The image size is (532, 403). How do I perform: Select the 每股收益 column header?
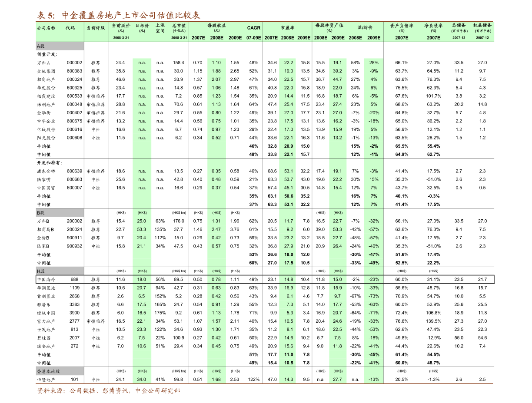click(x=216, y=26)
